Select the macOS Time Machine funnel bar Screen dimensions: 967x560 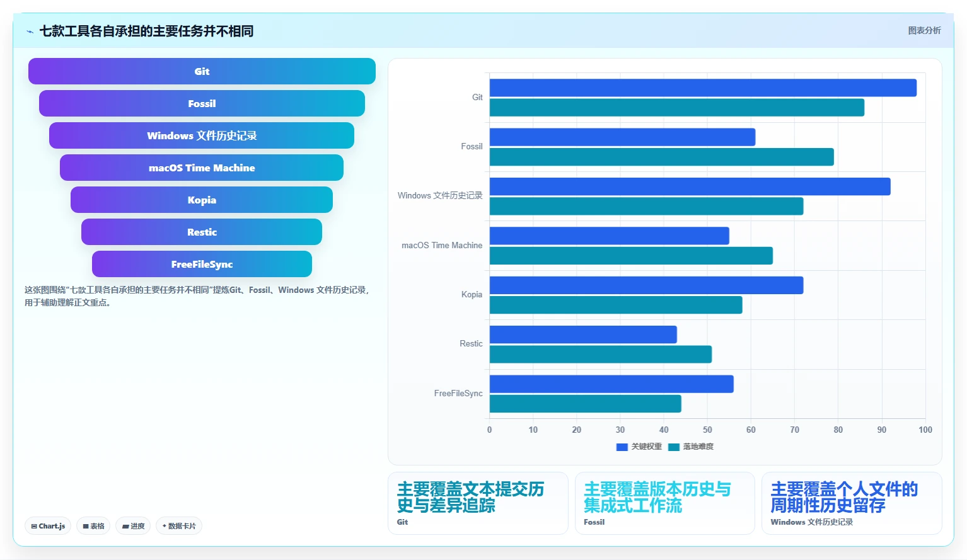point(202,168)
